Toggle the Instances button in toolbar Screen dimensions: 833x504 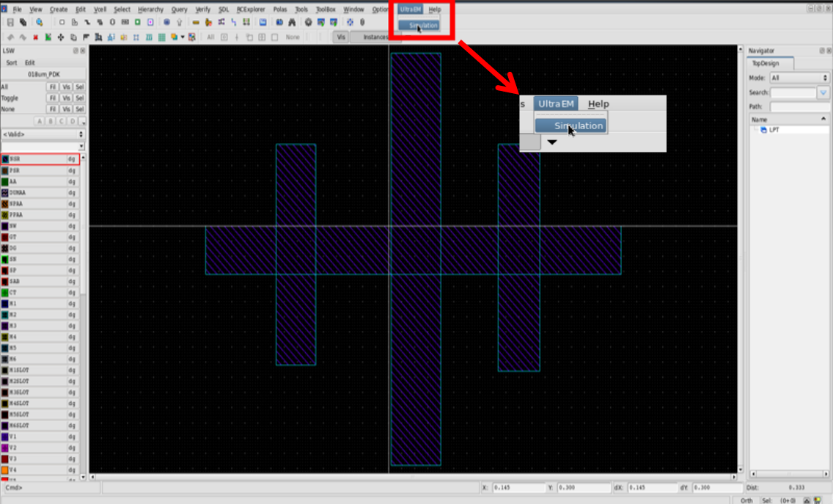coord(375,37)
